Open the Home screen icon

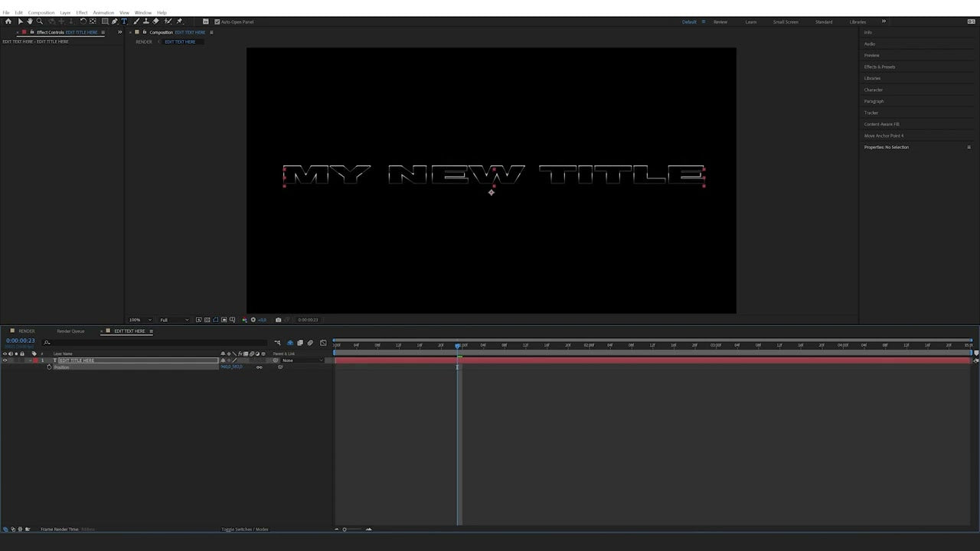coord(8,21)
